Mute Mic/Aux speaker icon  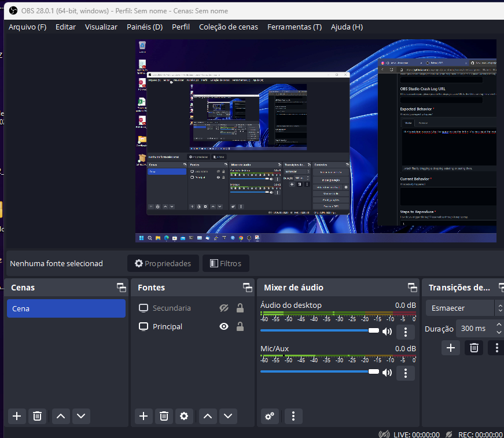387,373
